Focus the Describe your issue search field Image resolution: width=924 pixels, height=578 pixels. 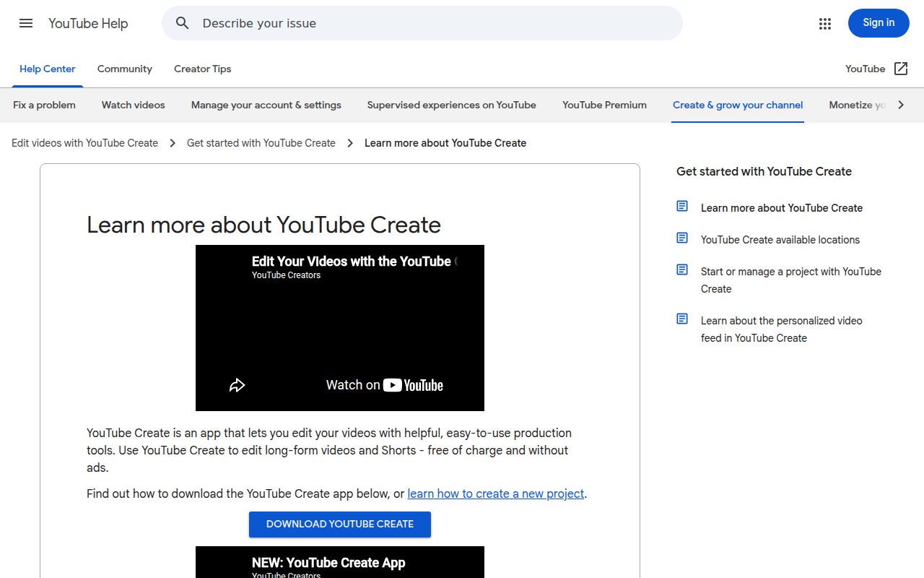pyautogui.click(x=422, y=23)
